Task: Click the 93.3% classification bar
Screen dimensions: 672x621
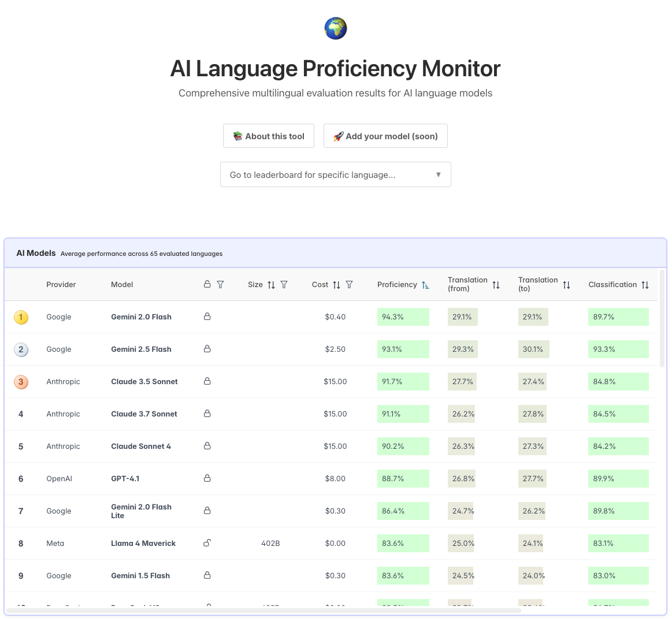Action: point(618,349)
